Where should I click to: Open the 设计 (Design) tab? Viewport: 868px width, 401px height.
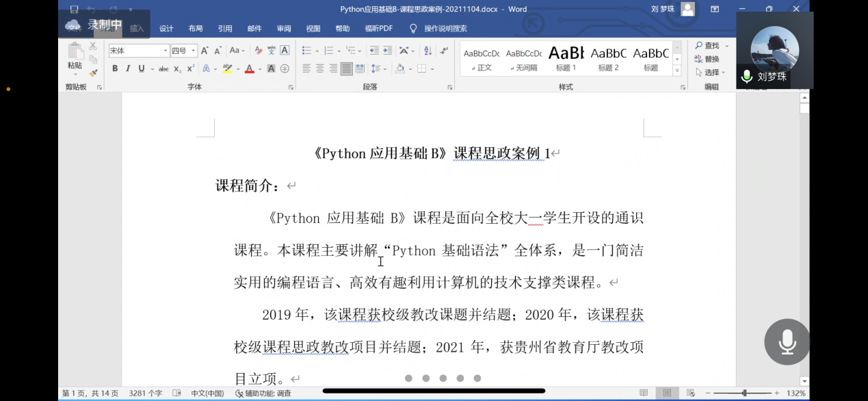[166, 28]
